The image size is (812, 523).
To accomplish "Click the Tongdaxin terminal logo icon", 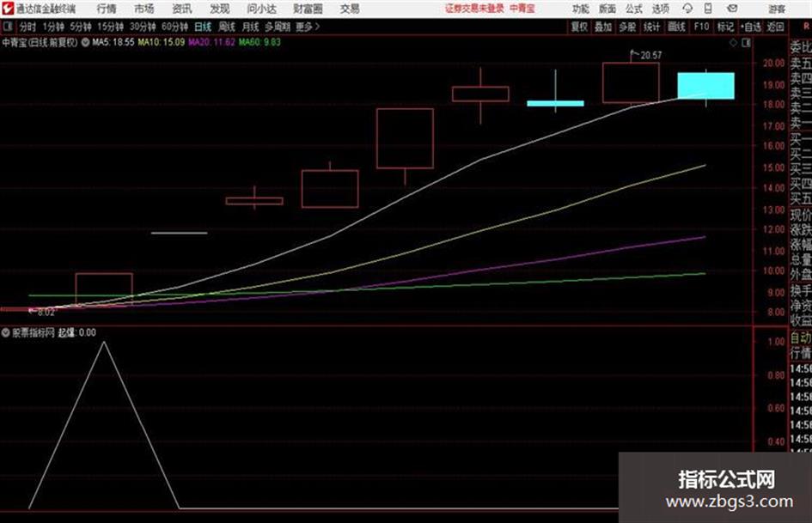I will coord(7,9).
